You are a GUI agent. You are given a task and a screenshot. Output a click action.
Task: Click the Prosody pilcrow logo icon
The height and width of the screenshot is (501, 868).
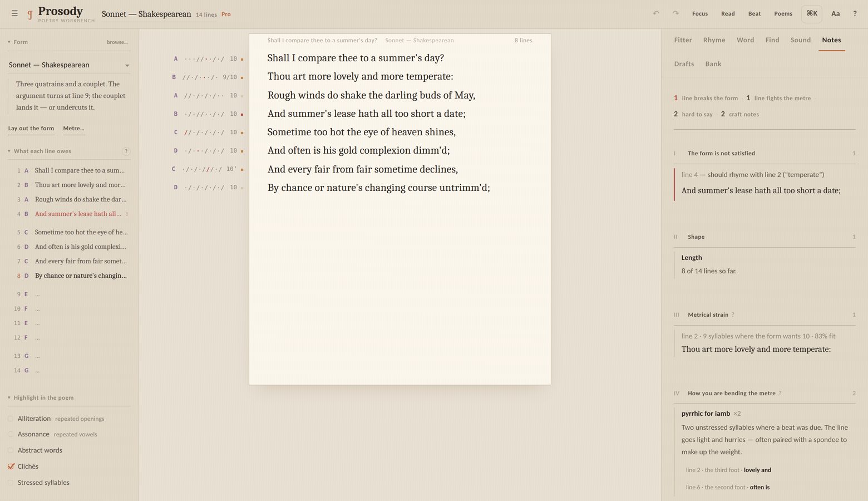30,14
